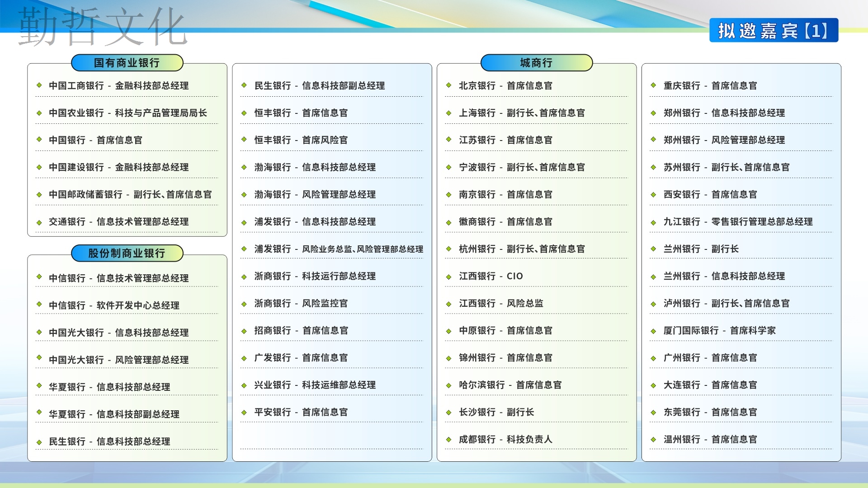Select 中国邮政储蓄银行 - 副行长、首席信息官 row
Screen dimensions: 868x488
pos(127,194)
